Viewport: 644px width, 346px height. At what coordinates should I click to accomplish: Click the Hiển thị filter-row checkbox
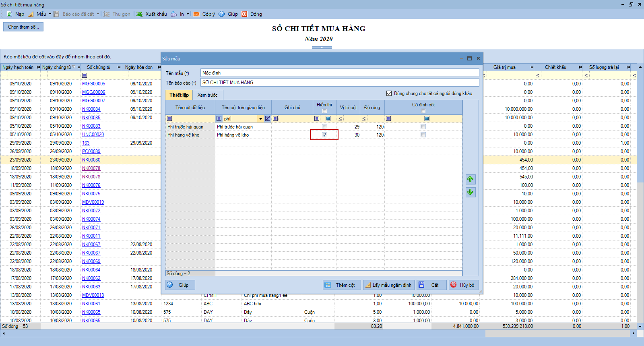point(328,118)
